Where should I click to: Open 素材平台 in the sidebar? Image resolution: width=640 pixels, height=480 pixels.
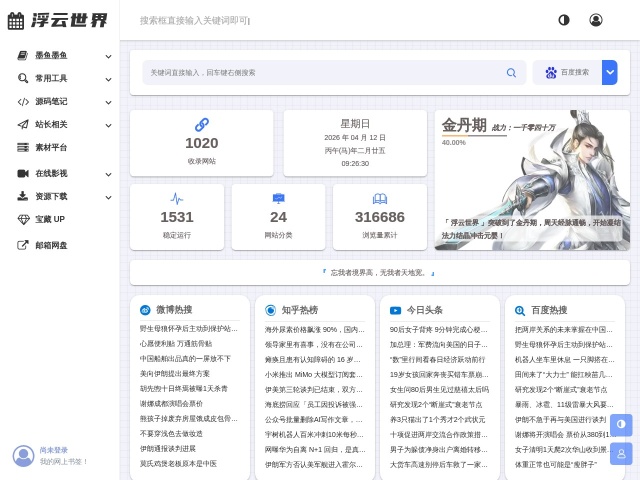click(x=51, y=147)
